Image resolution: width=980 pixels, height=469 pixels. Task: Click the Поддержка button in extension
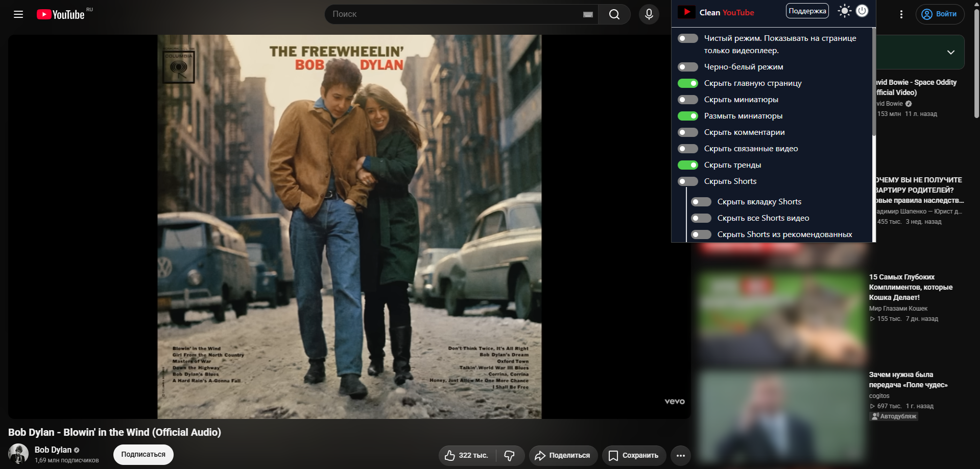807,11
